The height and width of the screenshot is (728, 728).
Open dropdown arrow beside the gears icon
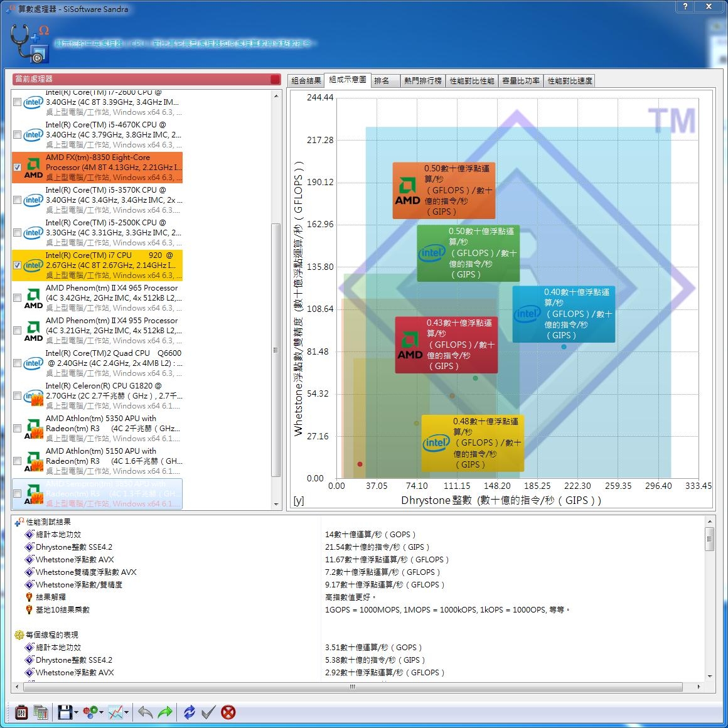coord(101,712)
